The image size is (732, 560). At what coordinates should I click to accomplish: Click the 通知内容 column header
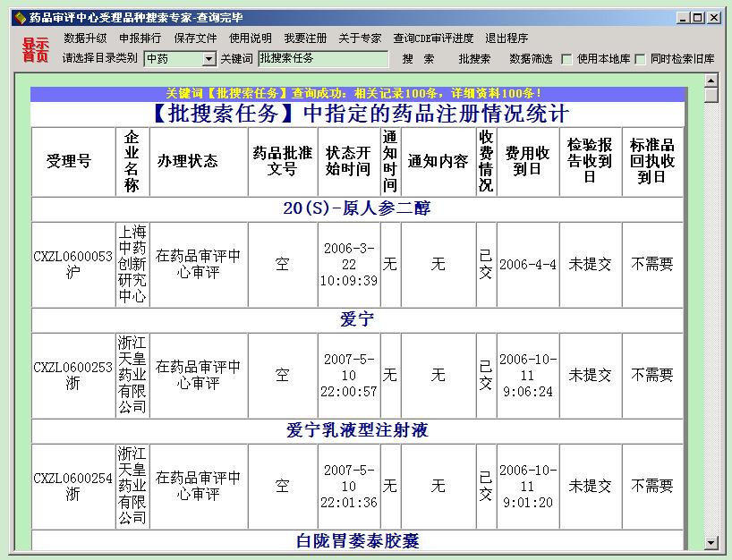[x=438, y=161]
